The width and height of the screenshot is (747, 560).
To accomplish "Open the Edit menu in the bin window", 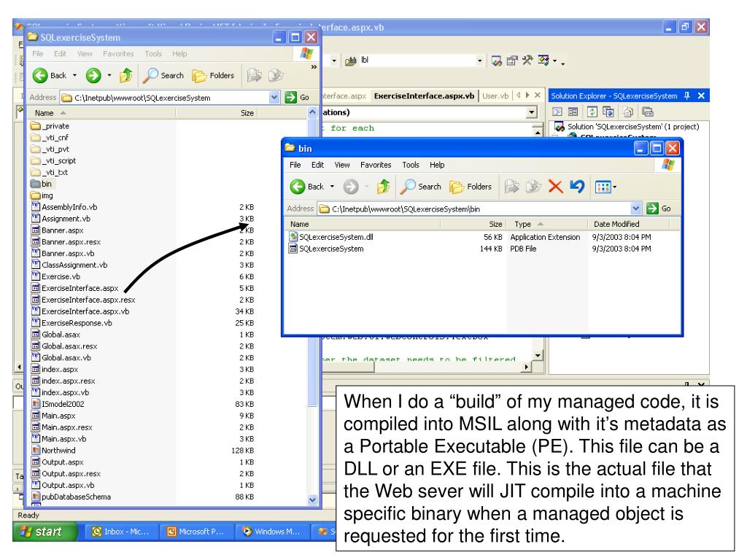I will click(x=318, y=165).
